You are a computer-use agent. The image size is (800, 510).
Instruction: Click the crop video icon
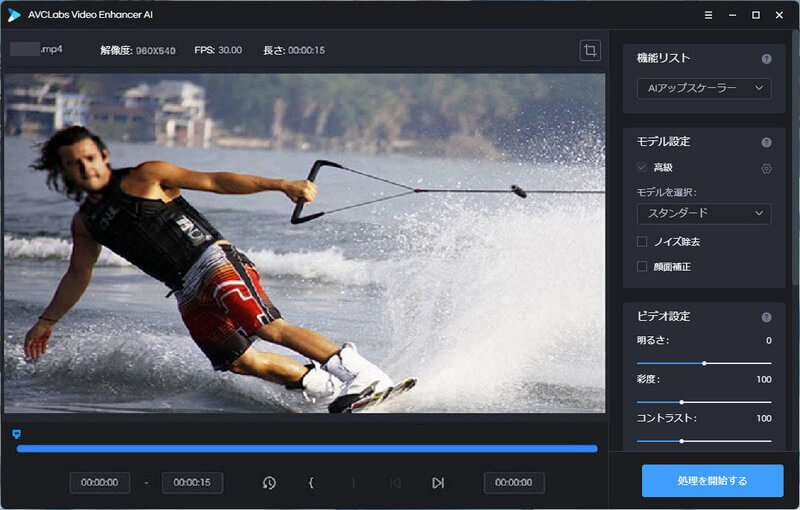point(590,50)
